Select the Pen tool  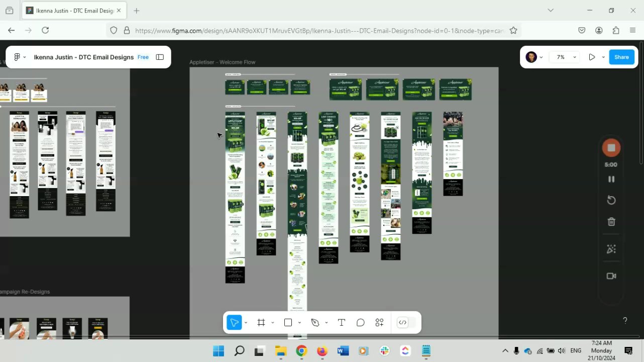(315, 323)
